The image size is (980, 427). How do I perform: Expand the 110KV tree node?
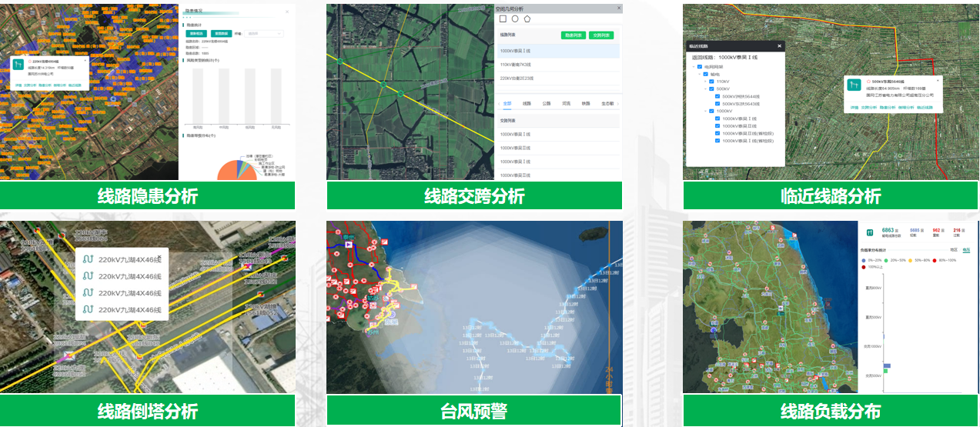(x=705, y=82)
